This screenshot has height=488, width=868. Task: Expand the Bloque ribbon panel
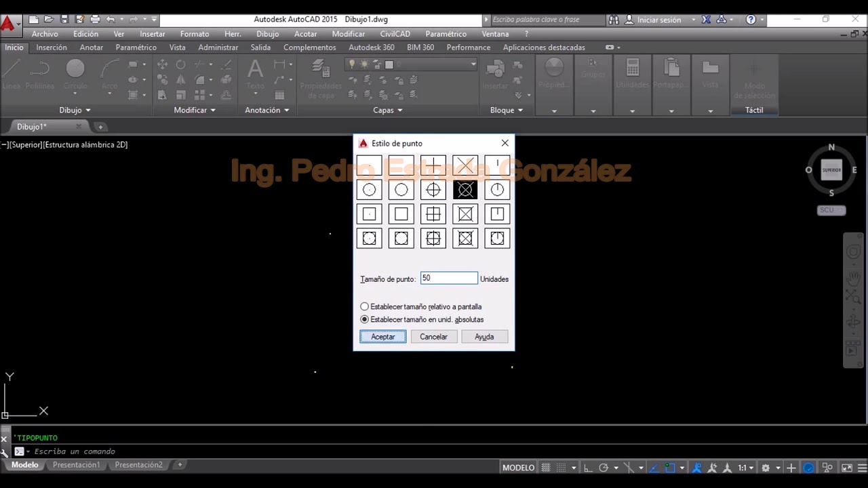click(x=507, y=110)
